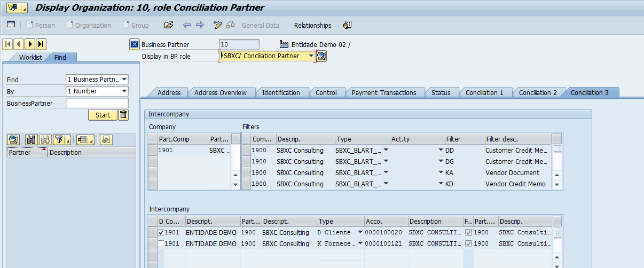Click the trash icon beside Start

(x=123, y=115)
